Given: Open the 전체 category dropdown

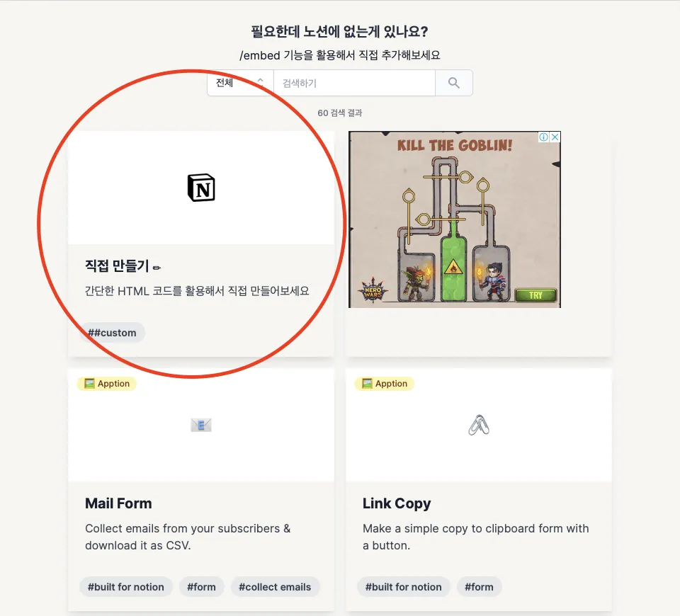Looking at the screenshot, I should pos(240,83).
